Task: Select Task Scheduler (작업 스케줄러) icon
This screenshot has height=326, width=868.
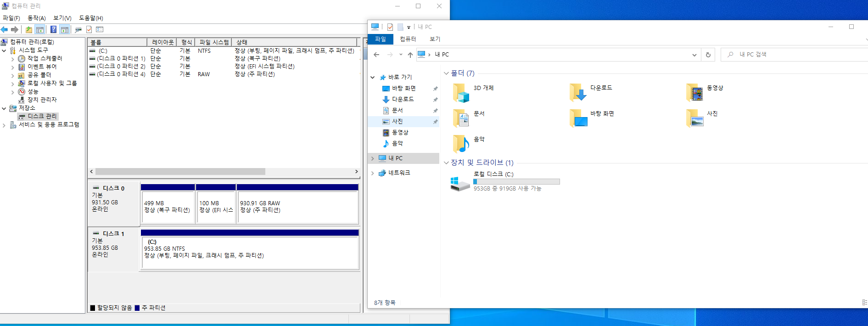Action: point(22,59)
